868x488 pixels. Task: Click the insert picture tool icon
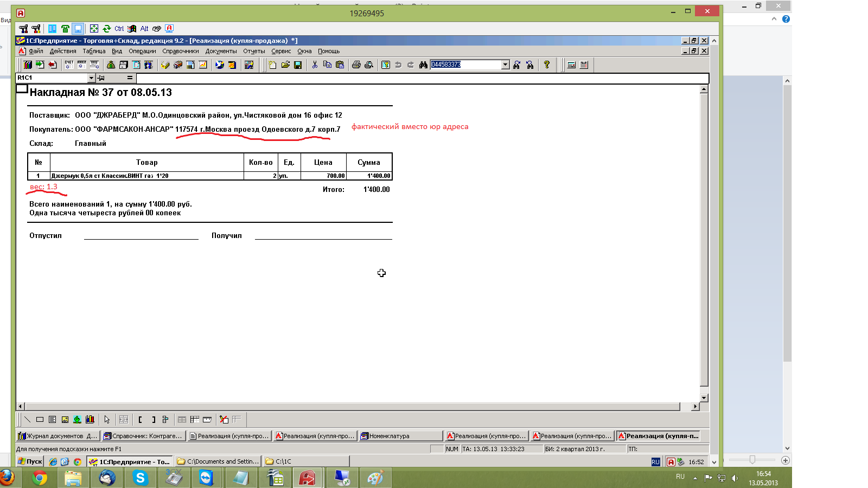tap(65, 420)
